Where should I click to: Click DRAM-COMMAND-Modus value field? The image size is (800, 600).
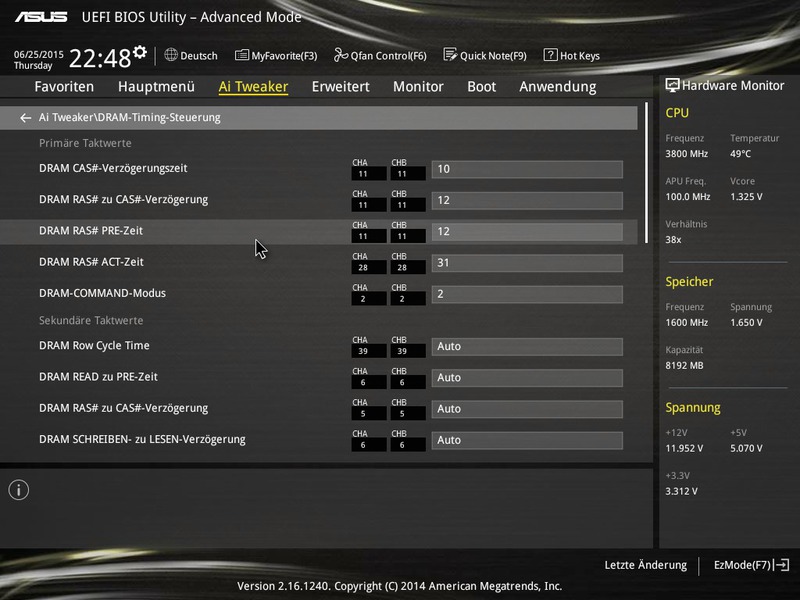coord(527,294)
